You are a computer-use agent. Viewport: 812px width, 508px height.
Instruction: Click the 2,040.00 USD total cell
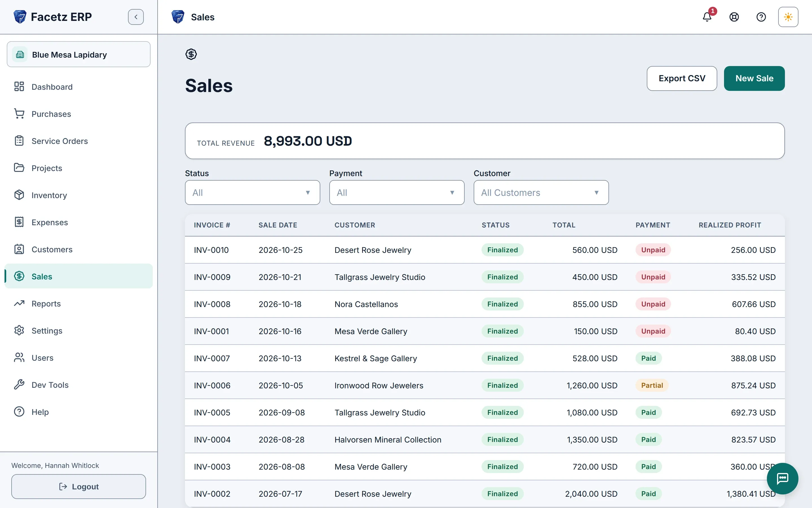(591, 494)
